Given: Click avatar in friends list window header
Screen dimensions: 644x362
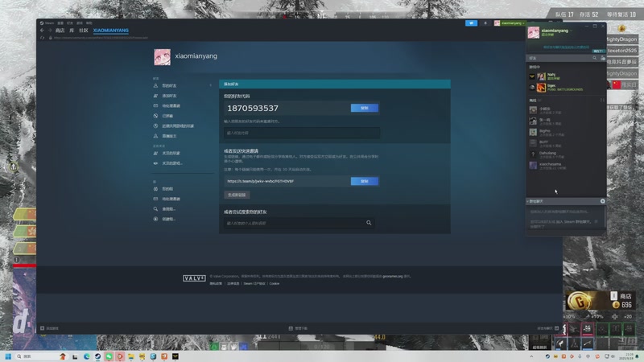Looking at the screenshot, I should (x=534, y=32).
